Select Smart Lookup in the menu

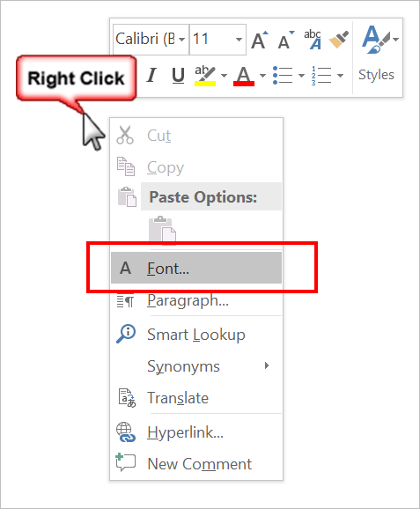click(196, 335)
